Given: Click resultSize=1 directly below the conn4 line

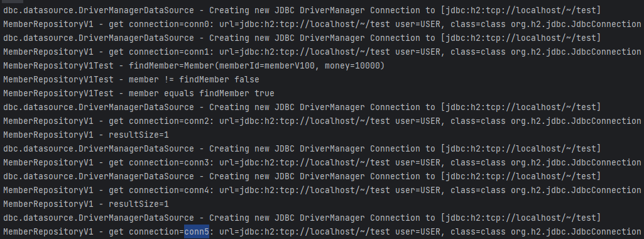Looking at the screenshot, I should pos(139,204).
